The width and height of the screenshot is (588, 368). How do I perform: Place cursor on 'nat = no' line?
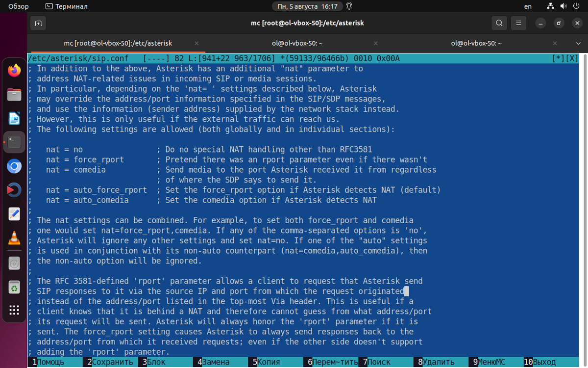tap(65, 149)
